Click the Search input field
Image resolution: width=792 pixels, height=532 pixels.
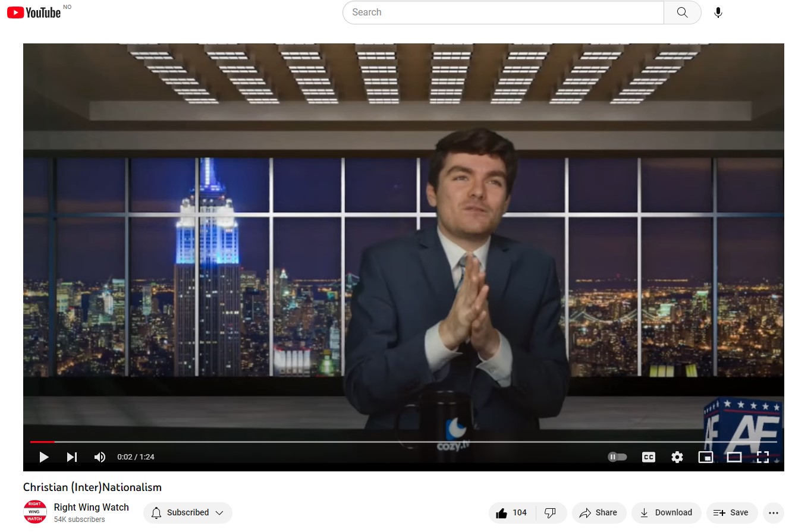tap(503, 12)
